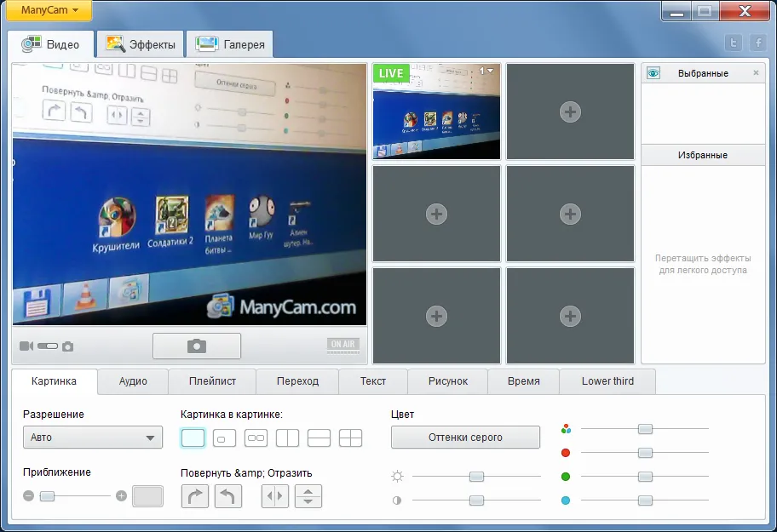The height and width of the screenshot is (532, 777).
Task: Open the Рисунок tab
Action: [x=448, y=381]
